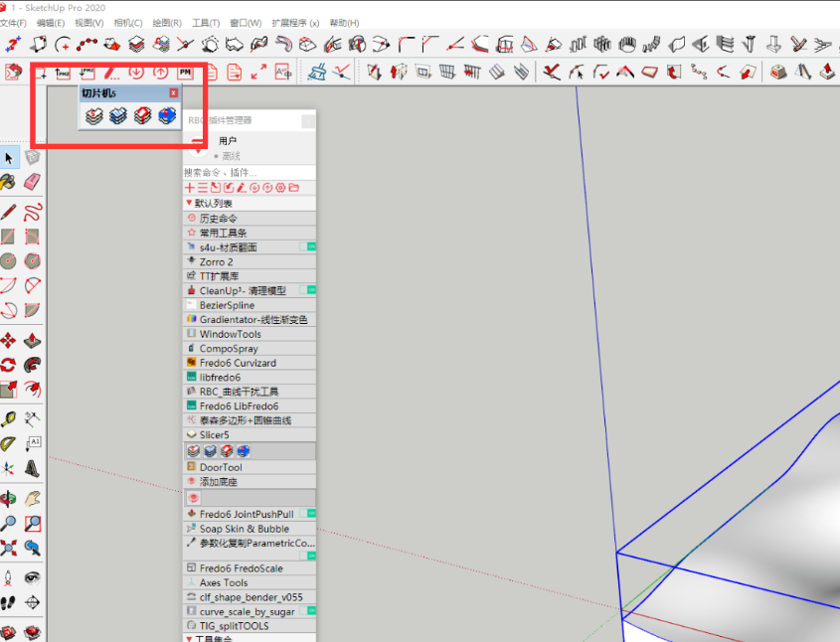Image resolution: width=840 pixels, height=642 pixels.
Task: Toggle the s4u-材质翻面 ON switch
Action: (x=307, y=246)
